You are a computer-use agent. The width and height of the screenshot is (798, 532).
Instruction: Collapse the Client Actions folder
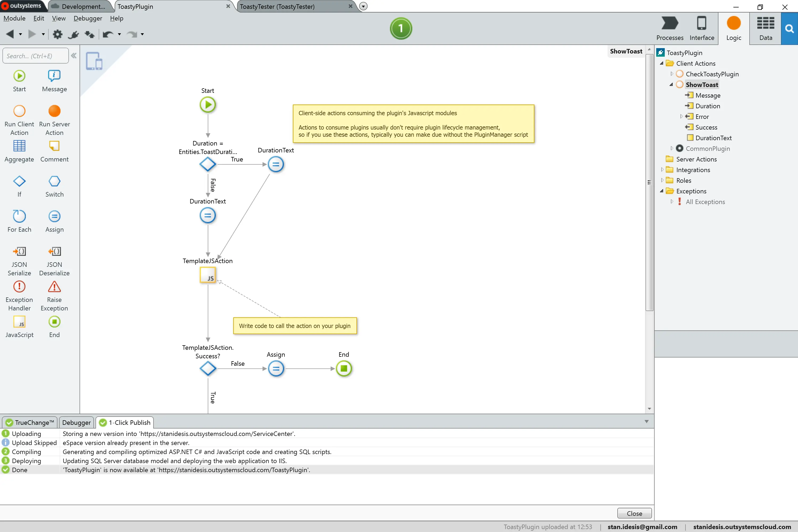click(x=662, y=64)
